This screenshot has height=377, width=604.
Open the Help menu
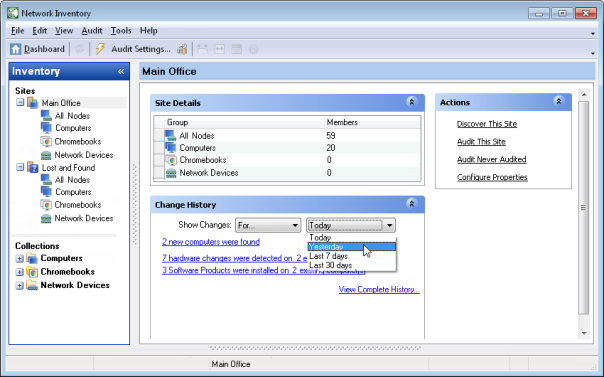tap(148, 30)
